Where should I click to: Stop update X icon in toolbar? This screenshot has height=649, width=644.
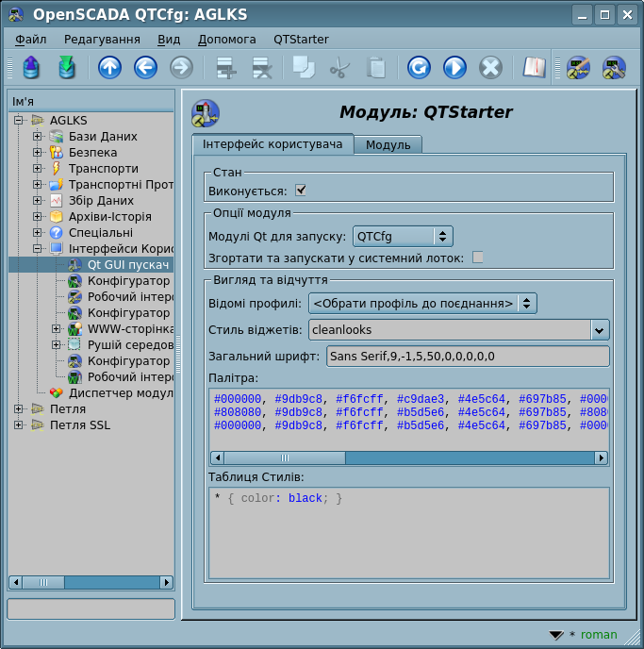491,68
